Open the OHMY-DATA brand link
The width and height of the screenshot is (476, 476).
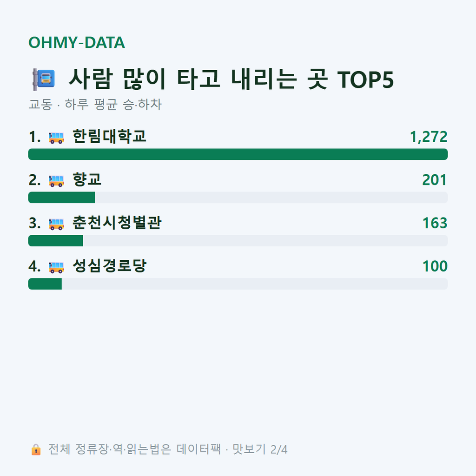coord(77,42)
